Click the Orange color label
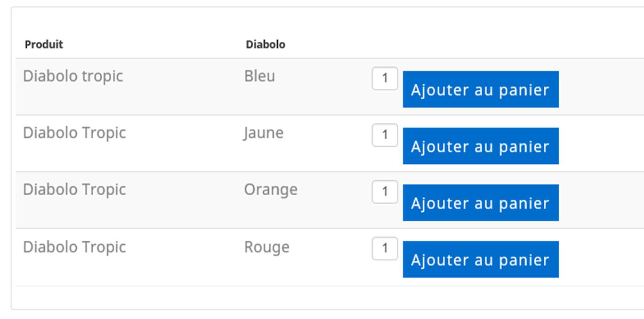The width and height of the screenshot is (644, 319). click(271, 190)
